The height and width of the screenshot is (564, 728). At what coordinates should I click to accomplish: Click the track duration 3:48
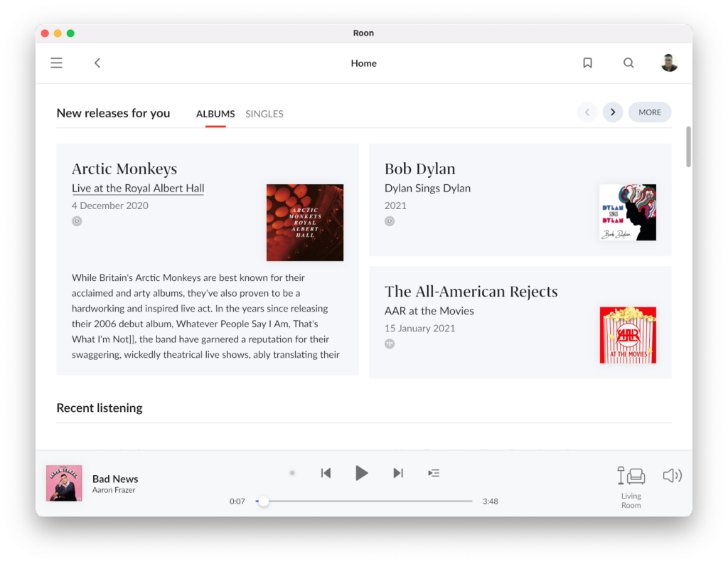[491, 501]
